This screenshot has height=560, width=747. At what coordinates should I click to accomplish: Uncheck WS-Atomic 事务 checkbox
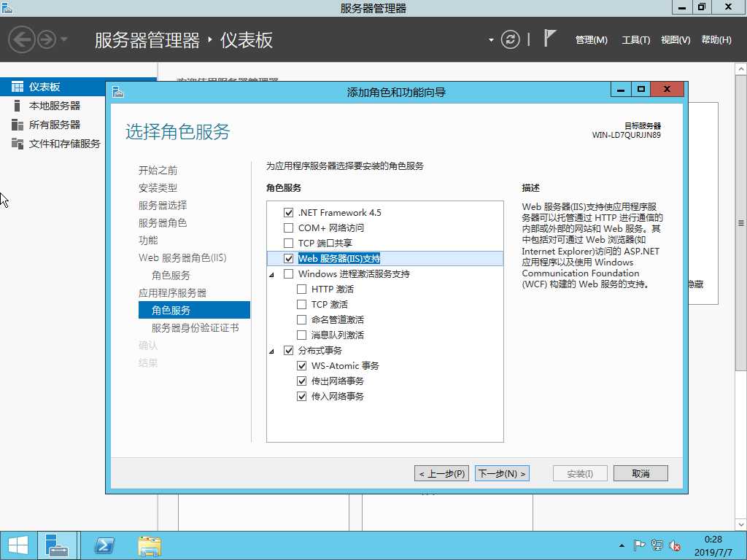pyautogui.click(x=301, y=366)
